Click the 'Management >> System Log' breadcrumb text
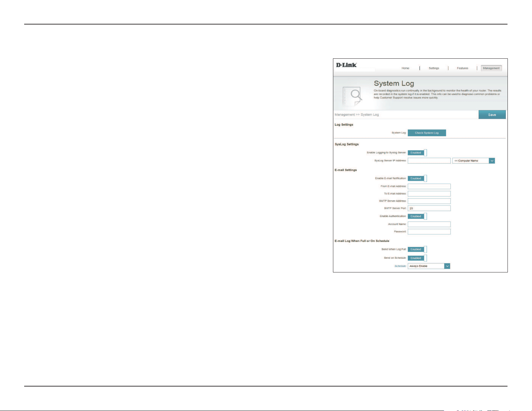This screenshot has height=411, width=532. coord(357,115)
